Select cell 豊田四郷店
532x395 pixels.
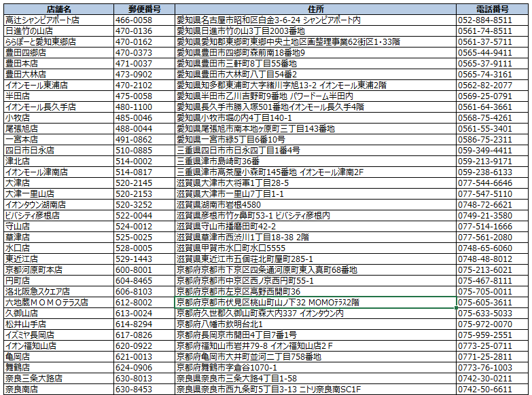point(58,52)
